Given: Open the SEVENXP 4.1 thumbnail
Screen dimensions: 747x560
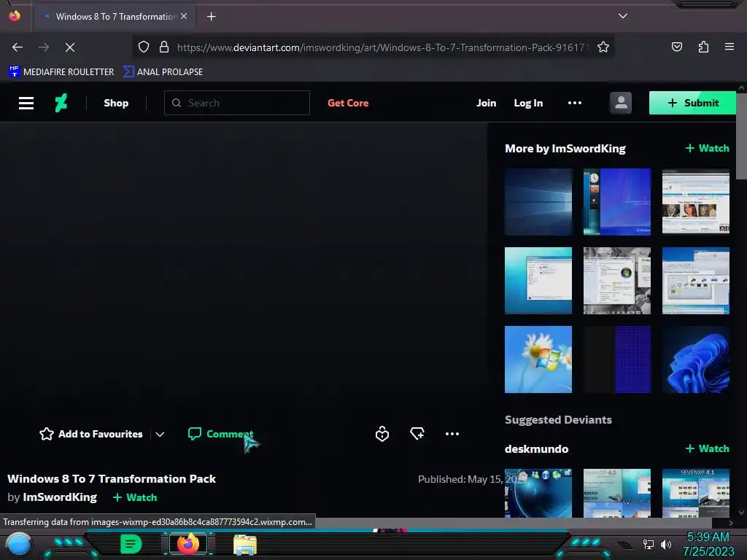Looking at the screenshot, I should tap(695, 494).
